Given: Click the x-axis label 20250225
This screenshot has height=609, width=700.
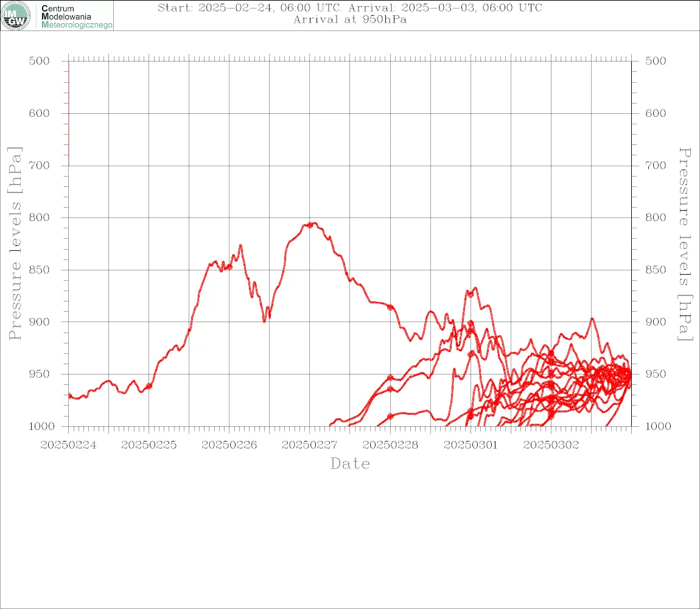Looking at the screenshot, I should [149, 445].
